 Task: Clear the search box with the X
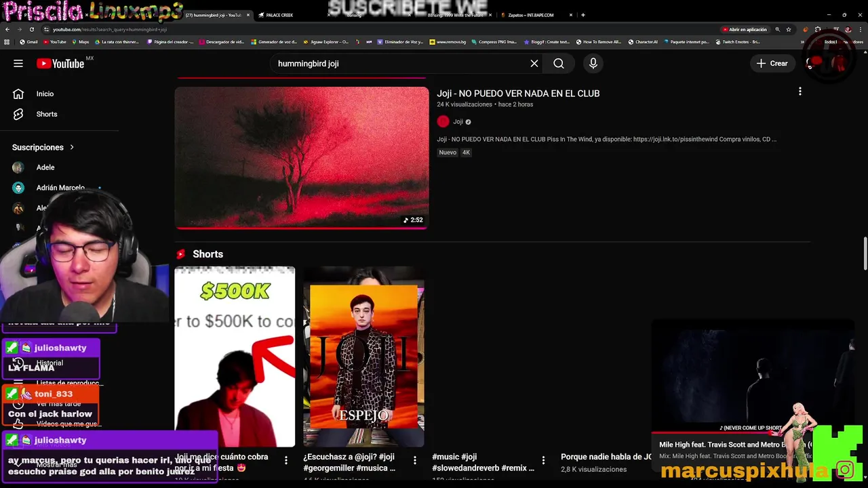(534, 63)
